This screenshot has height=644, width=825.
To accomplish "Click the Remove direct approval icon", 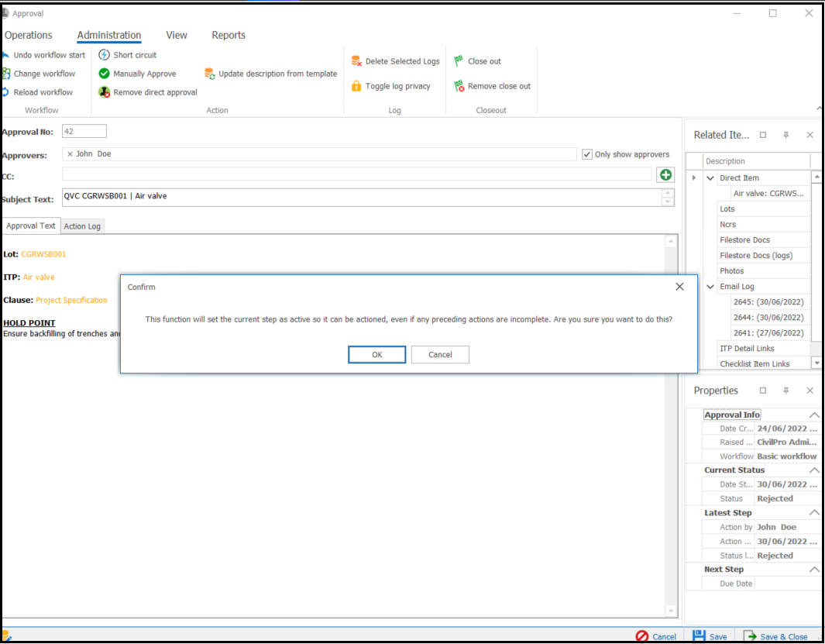I will pyautogui.click(x=105, y=92).
